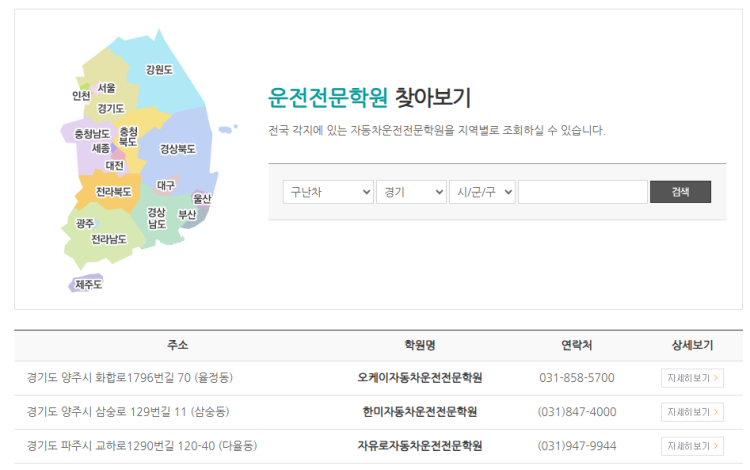This screenshot has width=750, height=470.
Task: Click 충청북도 region on the map
Action: click(x=128, y=136)
